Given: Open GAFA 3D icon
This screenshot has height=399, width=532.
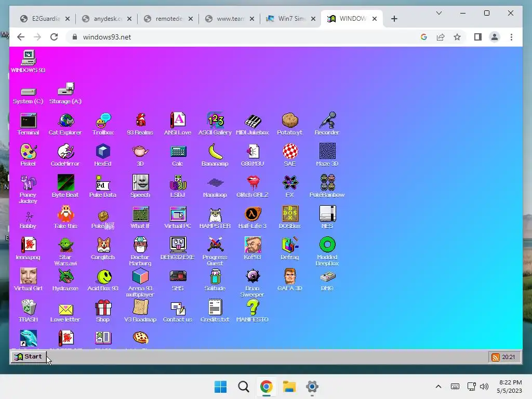Looking at the screenshot, I should (x=290, y=280).
